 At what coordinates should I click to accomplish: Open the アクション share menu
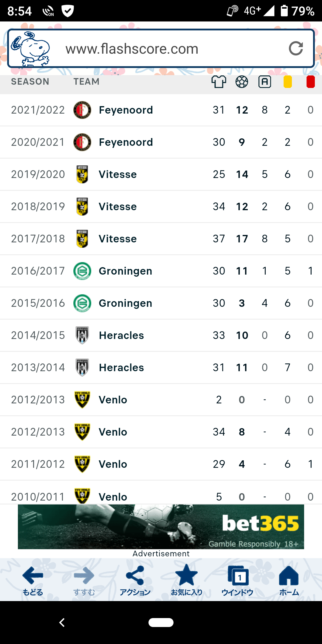(x=135, y=580)
